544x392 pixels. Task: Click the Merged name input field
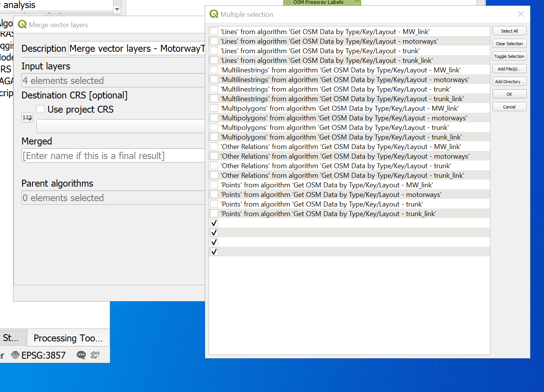pyautogui.click(x=113, y=155)
